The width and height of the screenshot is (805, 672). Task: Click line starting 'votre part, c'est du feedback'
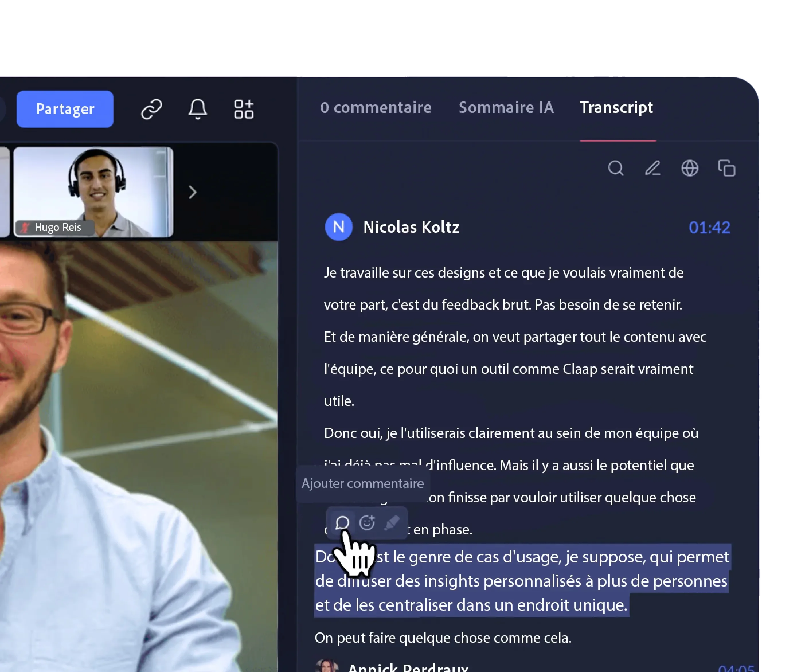[503, 305]
